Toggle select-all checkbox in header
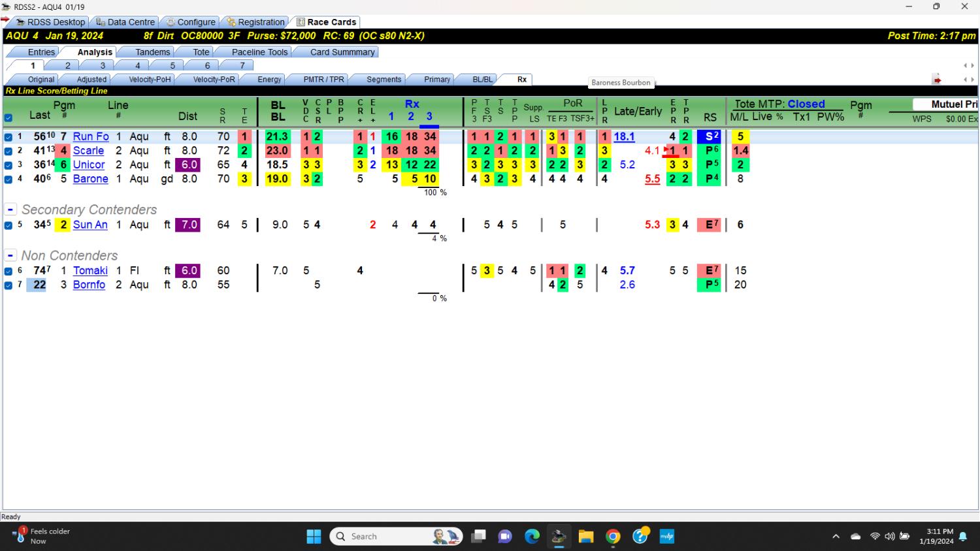Image resolution: width=980 pixels, height=551 pixels. click(x=8, y=118)
